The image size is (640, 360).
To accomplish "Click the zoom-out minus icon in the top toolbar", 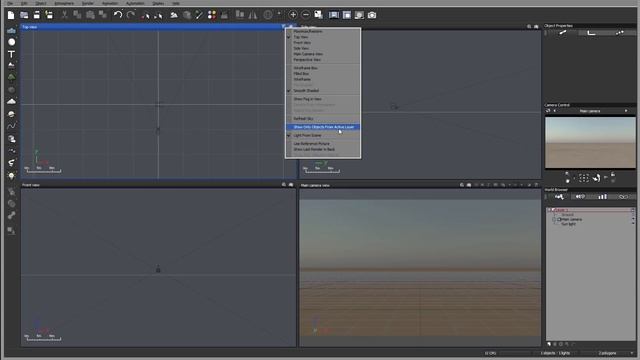I will pyautogui.click(x=305, y=15).
